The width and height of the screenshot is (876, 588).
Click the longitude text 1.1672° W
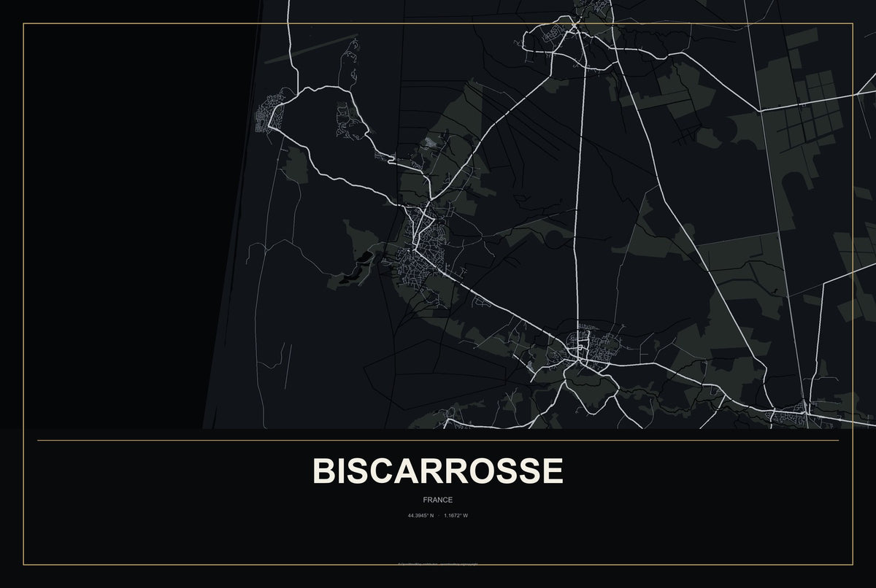[456, 516]
